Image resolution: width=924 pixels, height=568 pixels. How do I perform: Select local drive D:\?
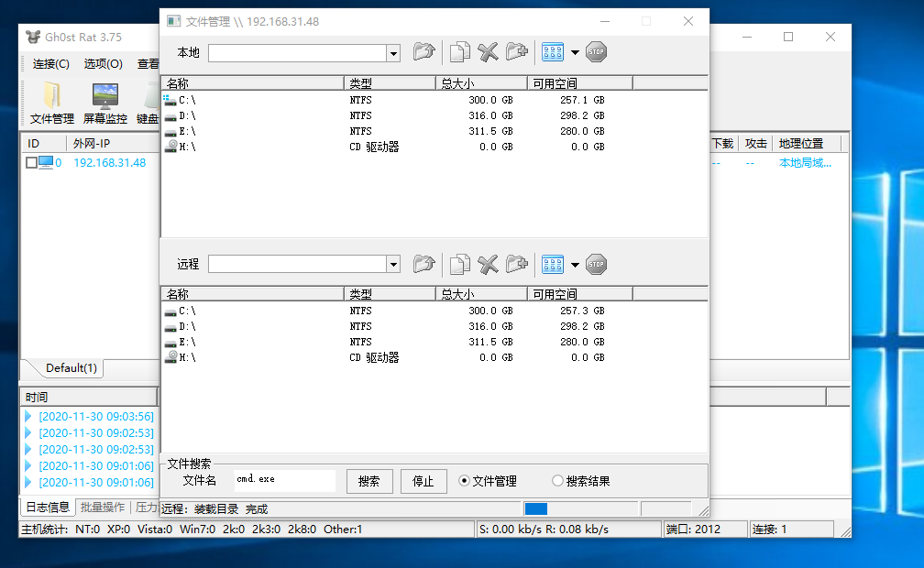[x=187, y=115]
